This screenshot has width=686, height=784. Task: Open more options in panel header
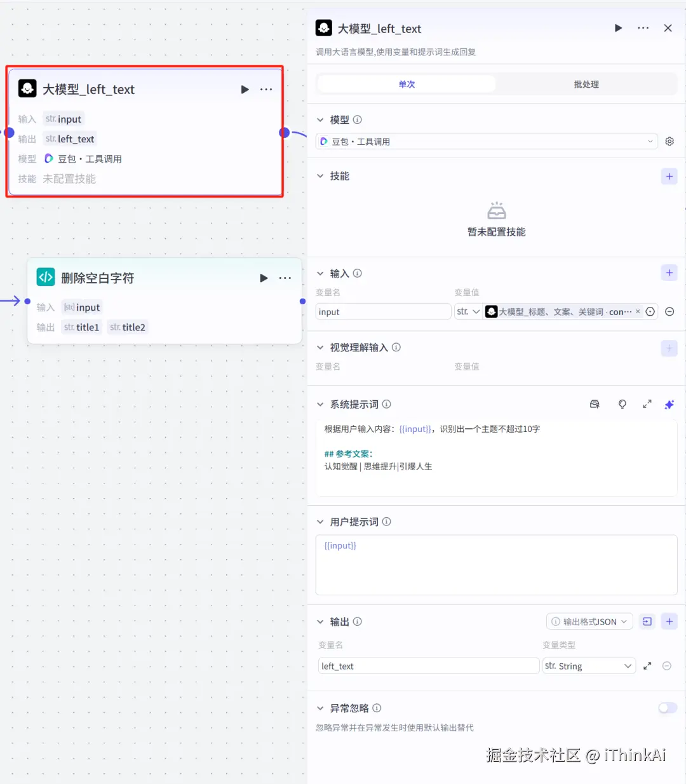(x=643, y=28)
